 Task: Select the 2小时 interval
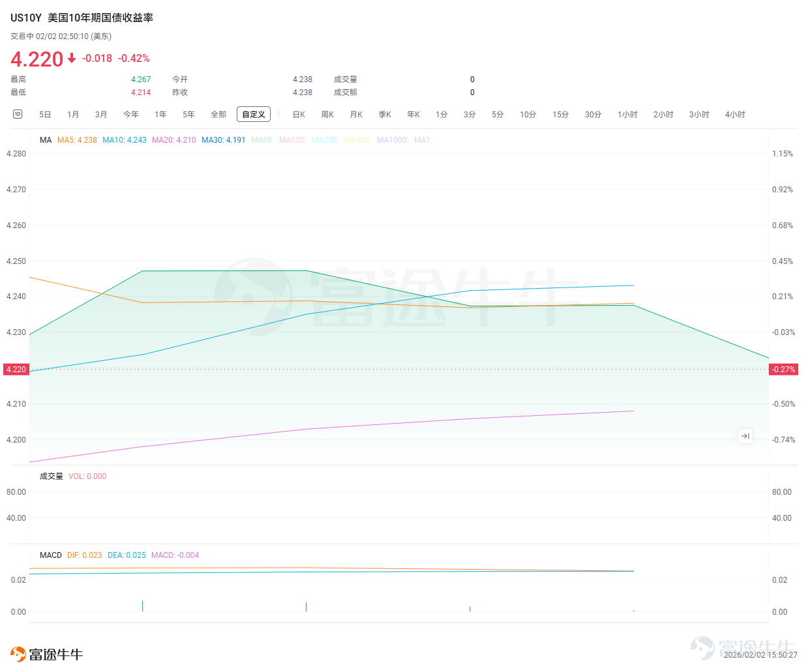(x=664, y=115)
